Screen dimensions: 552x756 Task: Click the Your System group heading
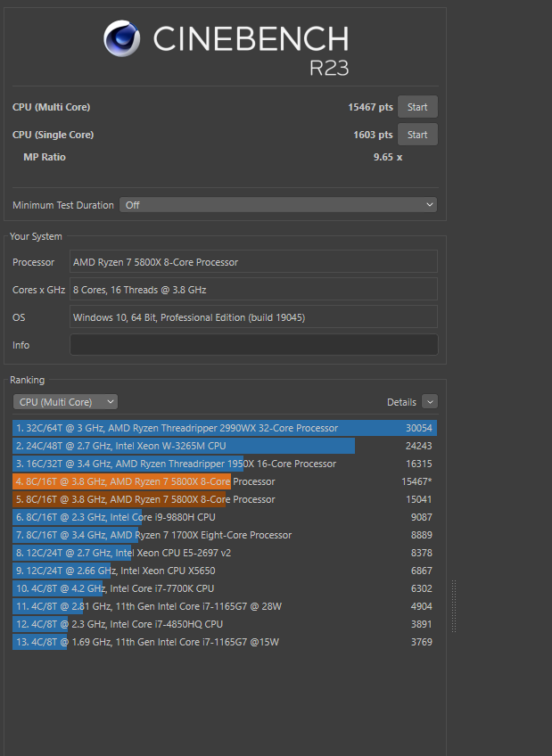36,236
